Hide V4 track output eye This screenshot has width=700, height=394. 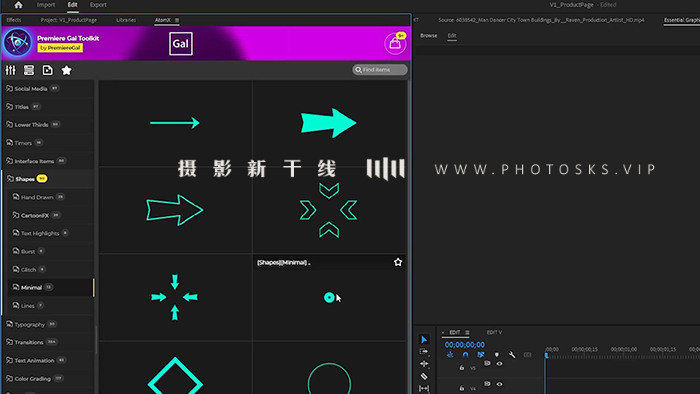coord(500,384)
